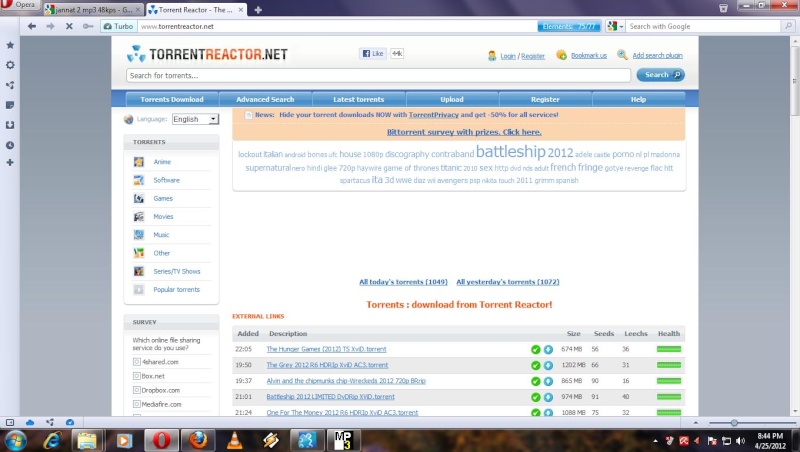
Task: Open the Language dropdown set to English
Action: pos(195,119)
